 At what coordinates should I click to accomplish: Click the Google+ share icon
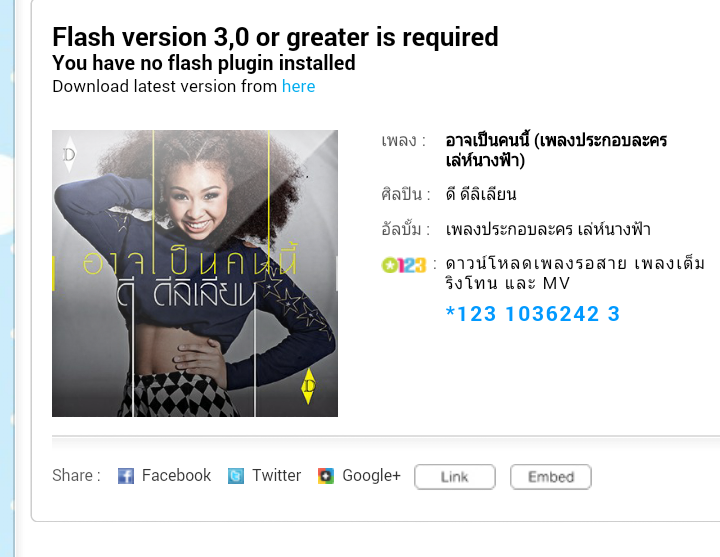(x=326, y=476)
